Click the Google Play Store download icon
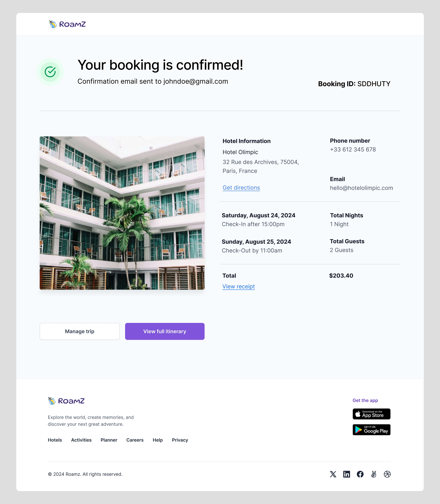Image resolution: width=440 pixels, height=504 pixels. click(x=371, y=430)
